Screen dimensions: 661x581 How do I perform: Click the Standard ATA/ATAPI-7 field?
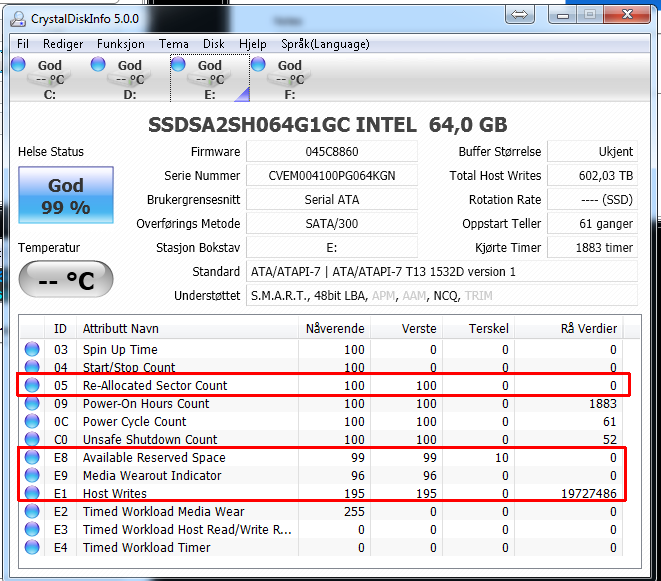pos(442,272)
